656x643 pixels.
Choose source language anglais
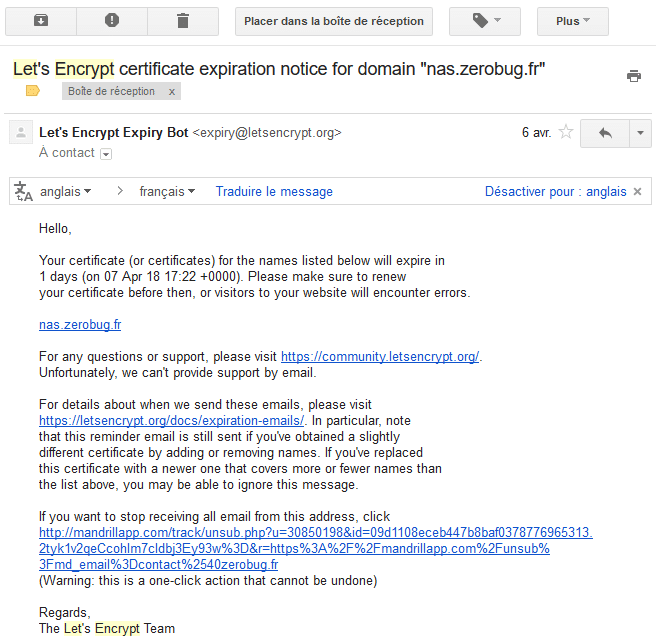tap(66, 191)
